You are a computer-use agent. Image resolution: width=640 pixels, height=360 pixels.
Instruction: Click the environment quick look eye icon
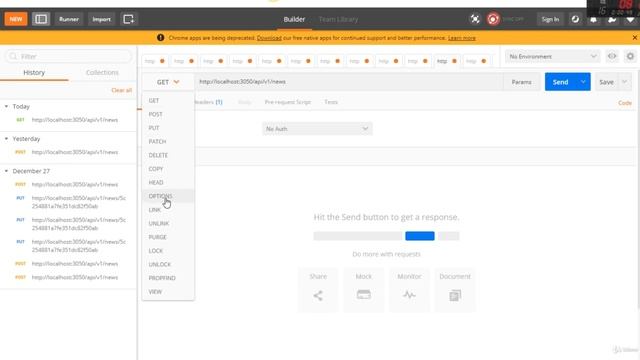click(612, 56)
